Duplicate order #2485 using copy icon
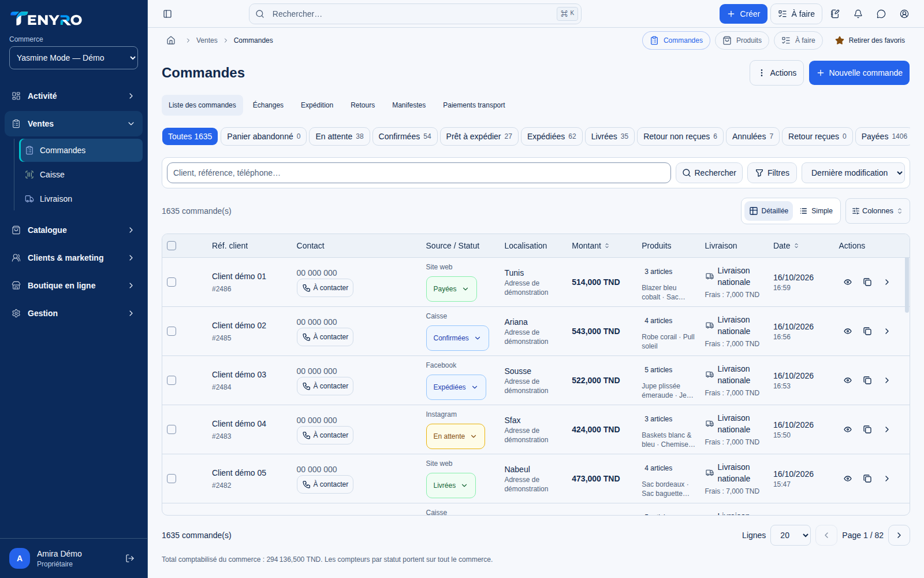 point(867,331)
